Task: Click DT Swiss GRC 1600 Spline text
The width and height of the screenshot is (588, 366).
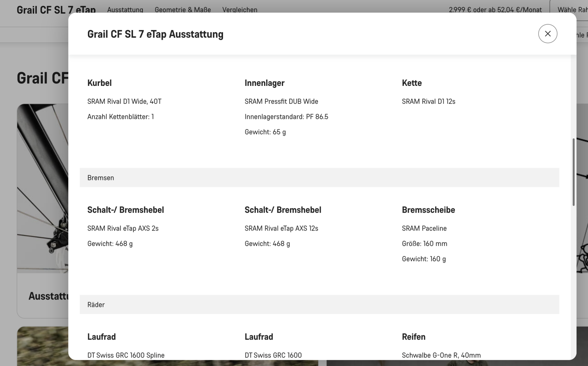Action: click(x=126, y=355)
